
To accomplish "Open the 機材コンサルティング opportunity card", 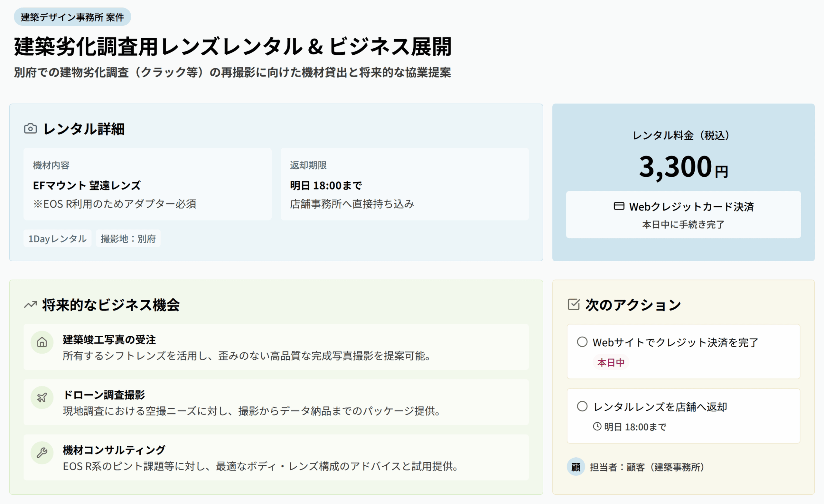I will pos(276,458).
